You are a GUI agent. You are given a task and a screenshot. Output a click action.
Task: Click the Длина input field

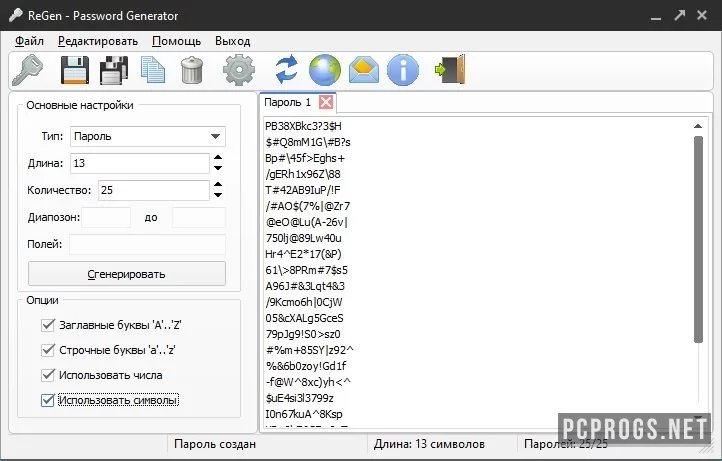[140, 163]
